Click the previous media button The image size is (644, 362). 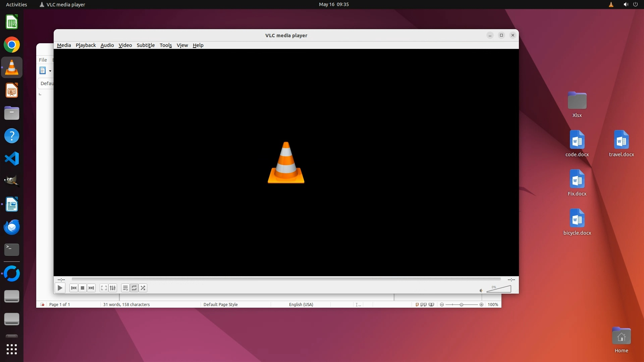click(74, 288)
